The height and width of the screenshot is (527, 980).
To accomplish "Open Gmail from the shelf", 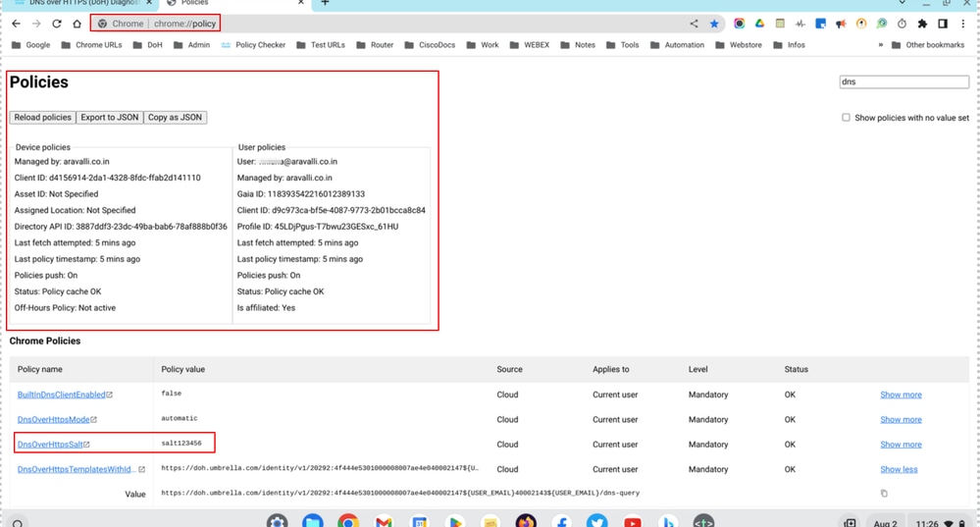I will [384, 522].
